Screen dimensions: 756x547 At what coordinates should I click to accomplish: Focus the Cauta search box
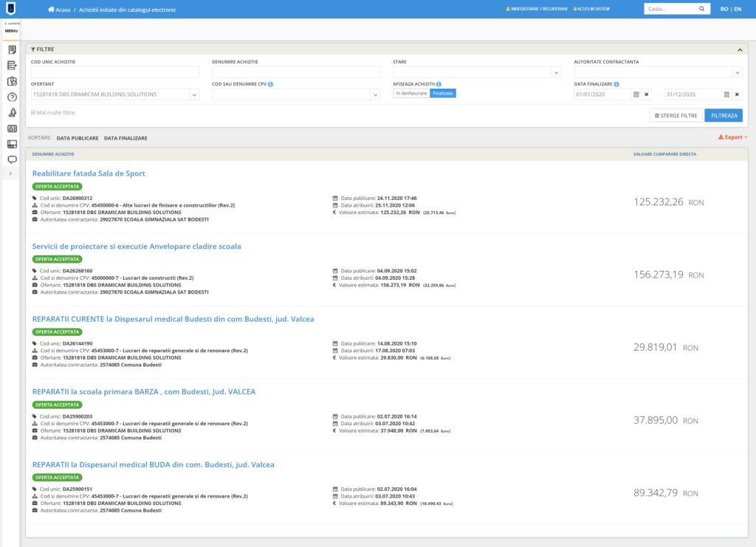point(670,9)
